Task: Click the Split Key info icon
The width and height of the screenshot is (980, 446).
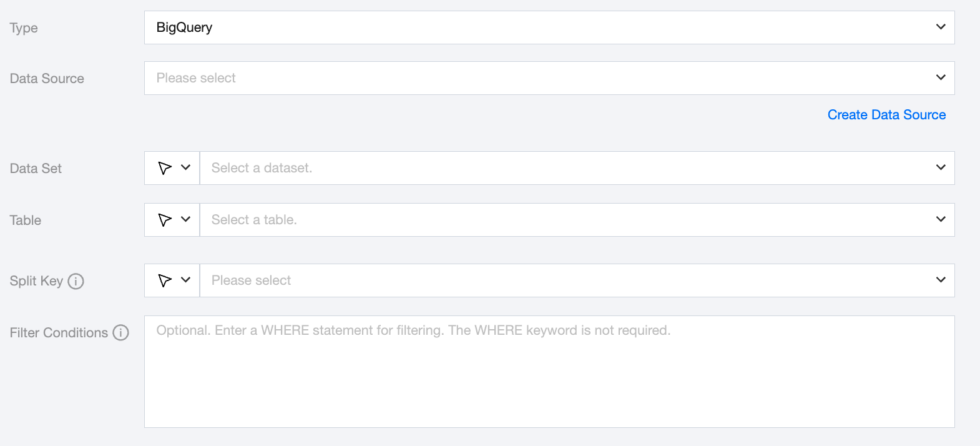Action: pos(76,281)
